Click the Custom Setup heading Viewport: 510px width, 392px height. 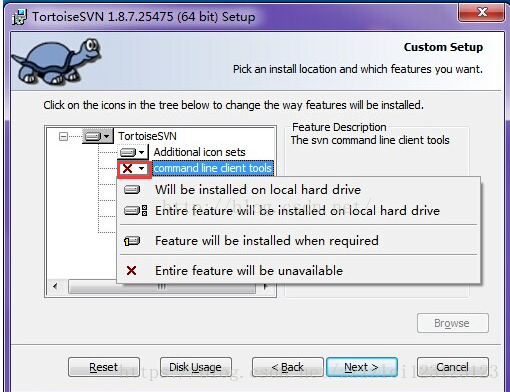point(443,47)
